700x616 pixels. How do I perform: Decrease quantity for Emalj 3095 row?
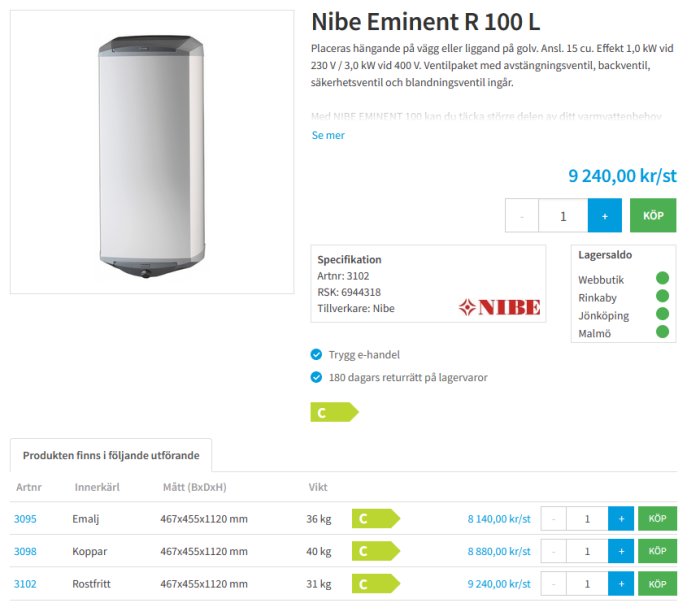[554, 519]
